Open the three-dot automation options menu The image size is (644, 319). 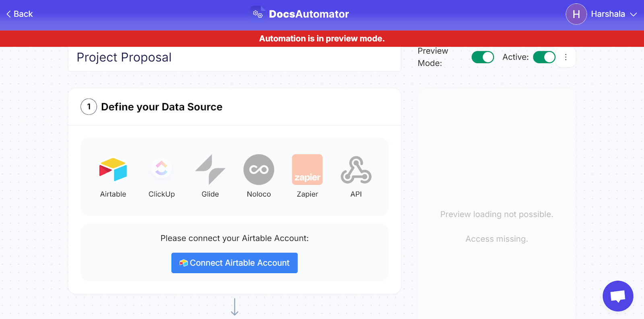(566, 57)
